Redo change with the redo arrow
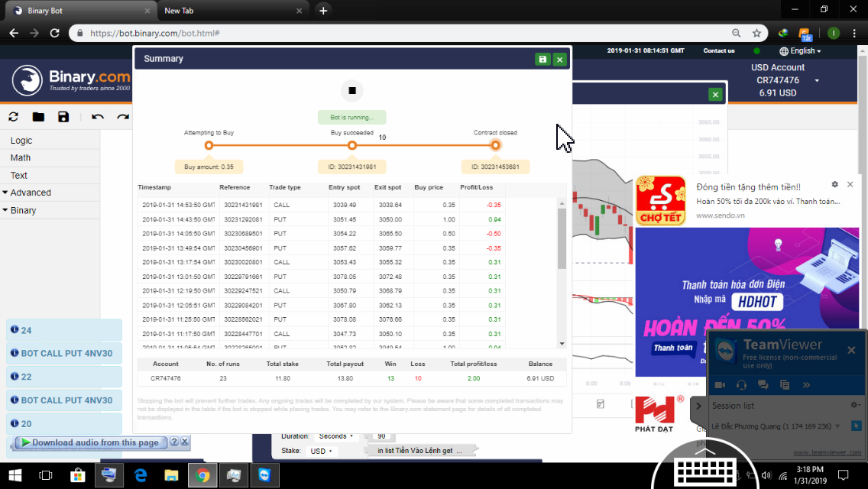The image size is (868, 489). (x=123, y=117)
